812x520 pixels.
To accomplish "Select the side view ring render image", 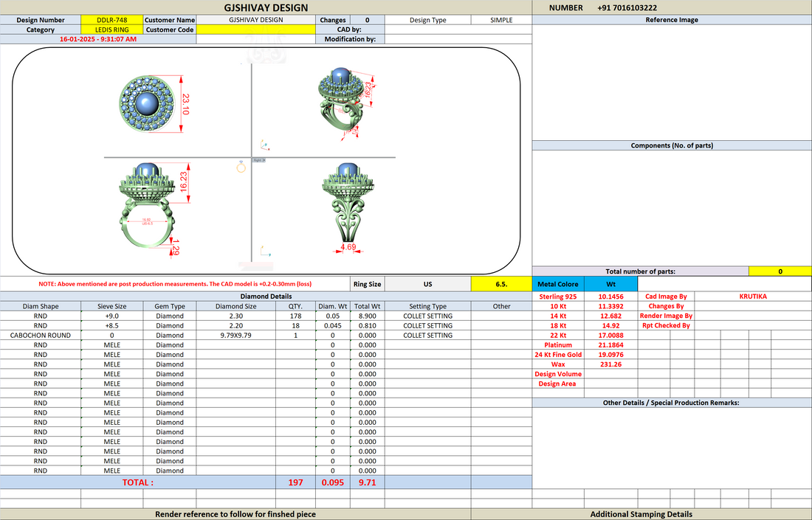I will pos(348,207).
